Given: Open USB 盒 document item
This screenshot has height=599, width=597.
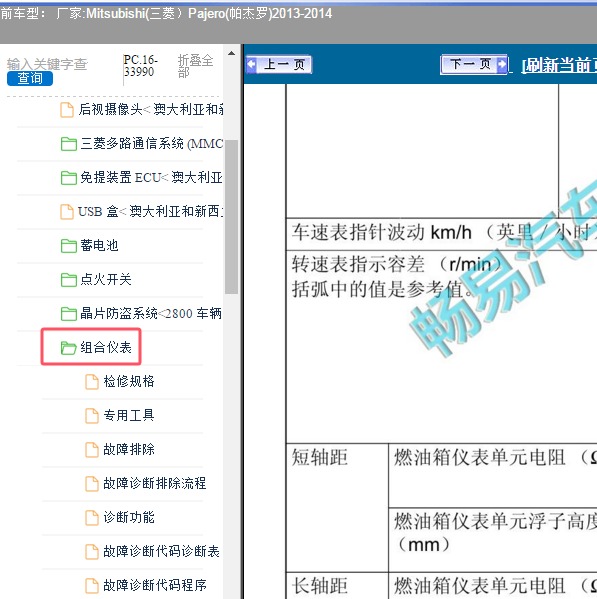Looking at the screenshot, I should (x=150, y=211).
